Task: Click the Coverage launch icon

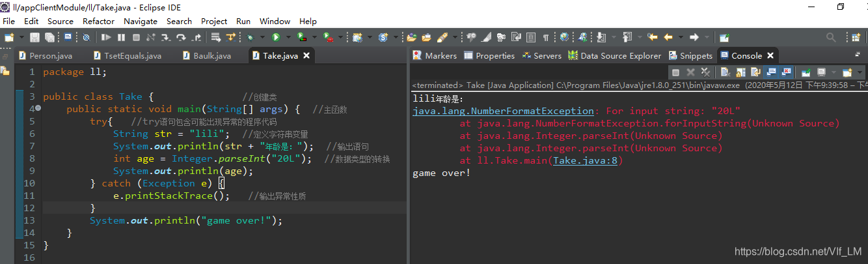Action: (x=301, y=37)
